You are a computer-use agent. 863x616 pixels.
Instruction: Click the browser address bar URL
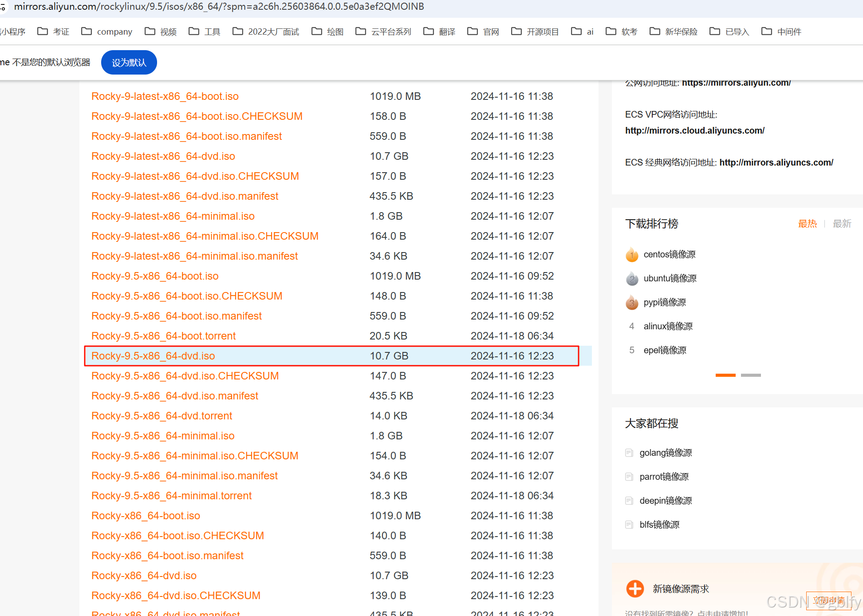(219, 7)
